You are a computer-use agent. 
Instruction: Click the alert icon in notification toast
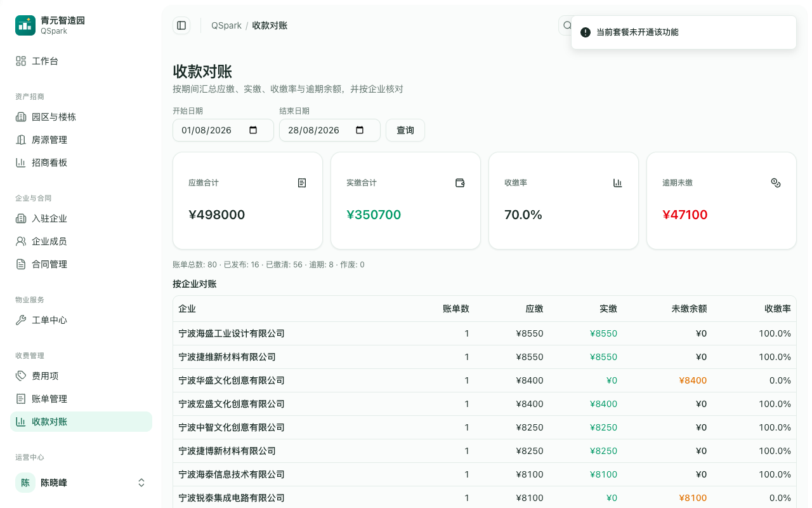(x=586, y=32)
